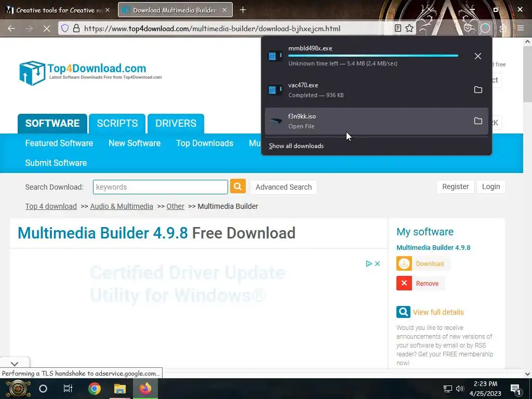The width and height of the screenshot is (532, 399).
Task: Click the scroll-down arrow of the page
Action: click(527, 374)
